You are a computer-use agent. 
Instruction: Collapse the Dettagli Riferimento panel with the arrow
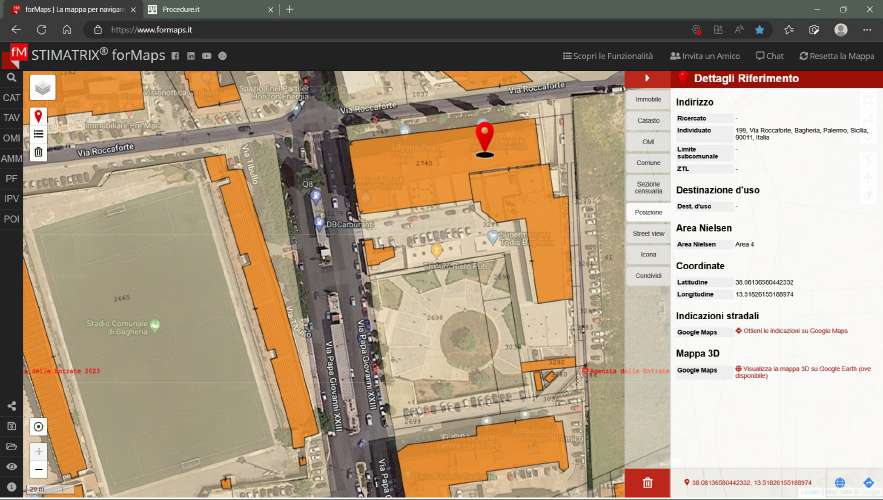(x=647, y=78)
